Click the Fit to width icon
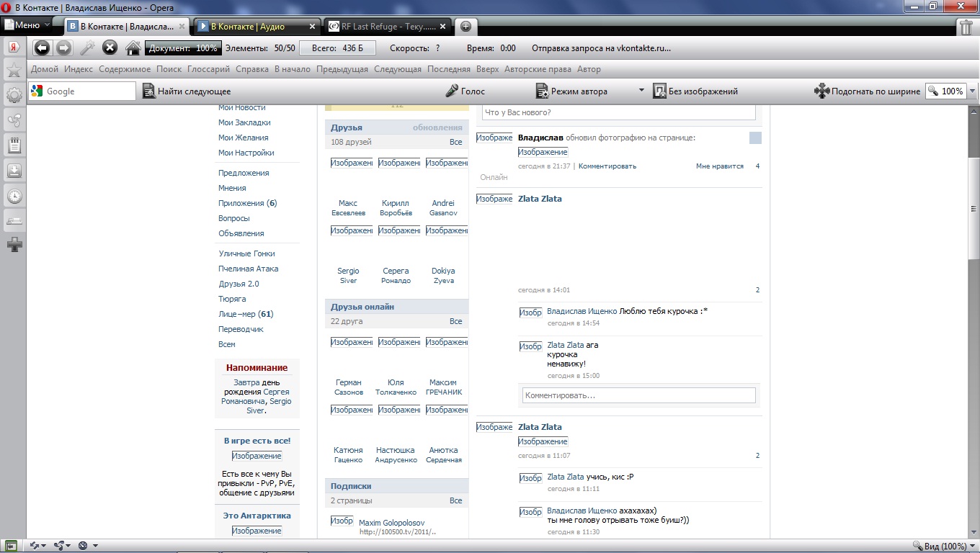 tap(821, 91)
